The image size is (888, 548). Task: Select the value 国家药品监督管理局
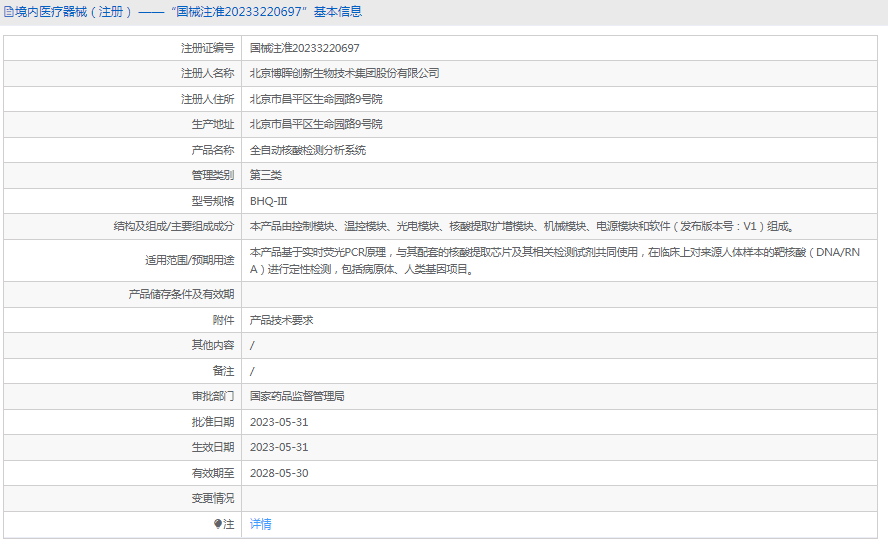click(297, 396)
